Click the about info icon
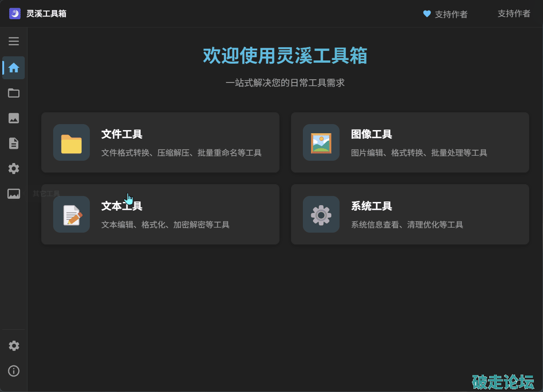Image resolution: width=543 pixels, height=392 pixels. pyautogui.click(x=14, y=370)
